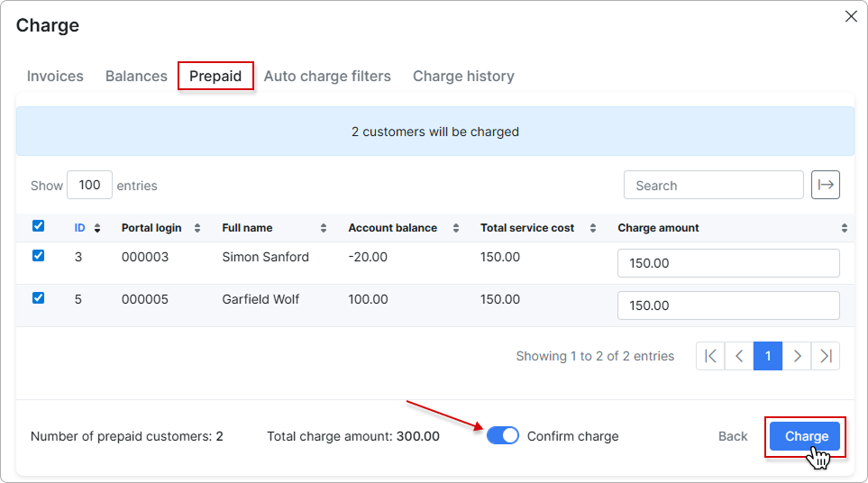Go to first page of entries
Viewport: 868px width, 483px height.
710,356
